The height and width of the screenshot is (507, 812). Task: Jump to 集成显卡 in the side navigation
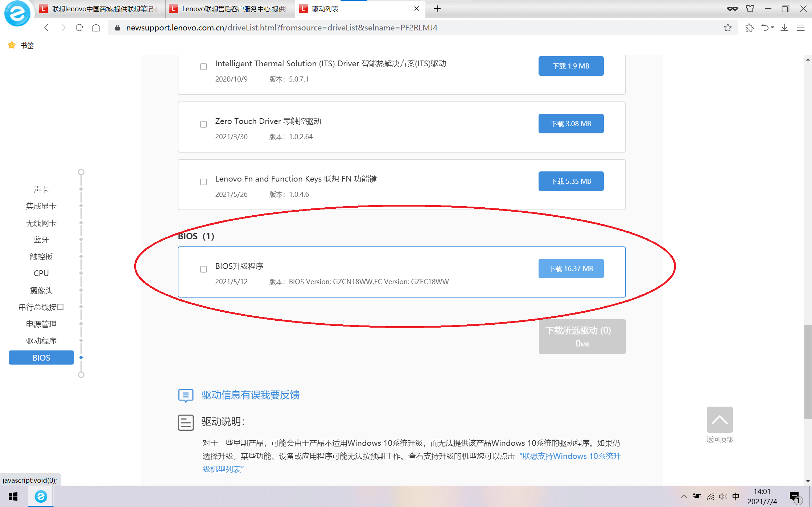point(41,206)
